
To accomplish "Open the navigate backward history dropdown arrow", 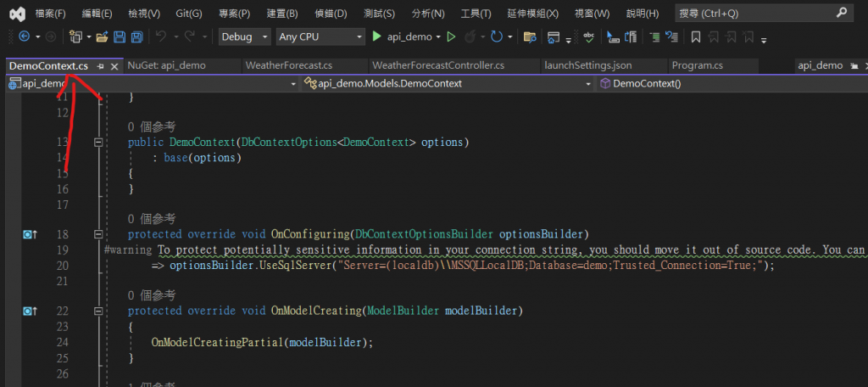I will coord(37,36).
